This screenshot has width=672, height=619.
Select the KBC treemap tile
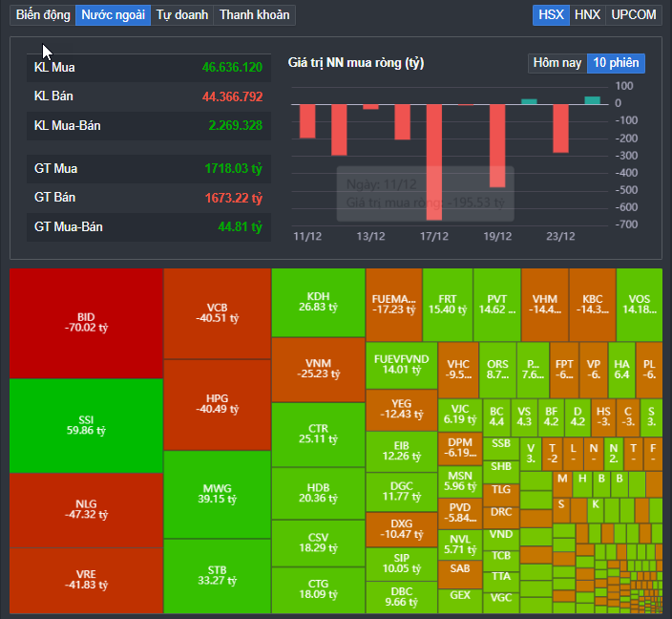pyautogui.click(x=593, y=305)
